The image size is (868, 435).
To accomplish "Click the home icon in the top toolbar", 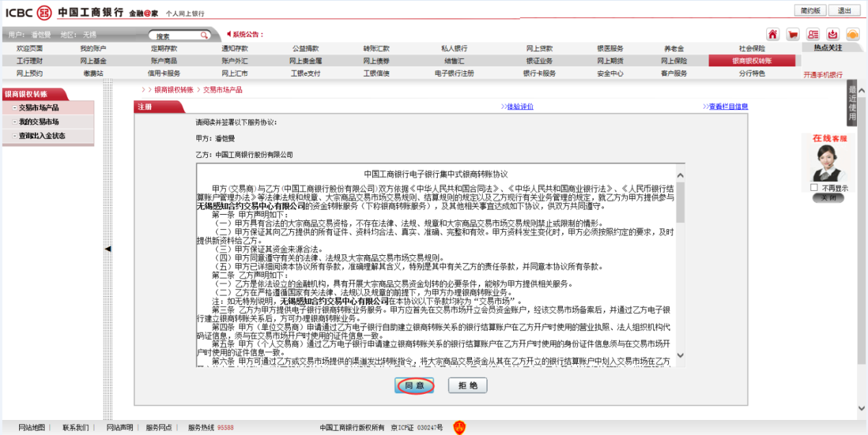I will pos(773,34).
